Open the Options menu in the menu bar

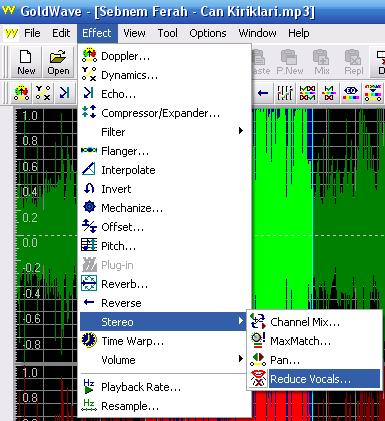point(208,33)
